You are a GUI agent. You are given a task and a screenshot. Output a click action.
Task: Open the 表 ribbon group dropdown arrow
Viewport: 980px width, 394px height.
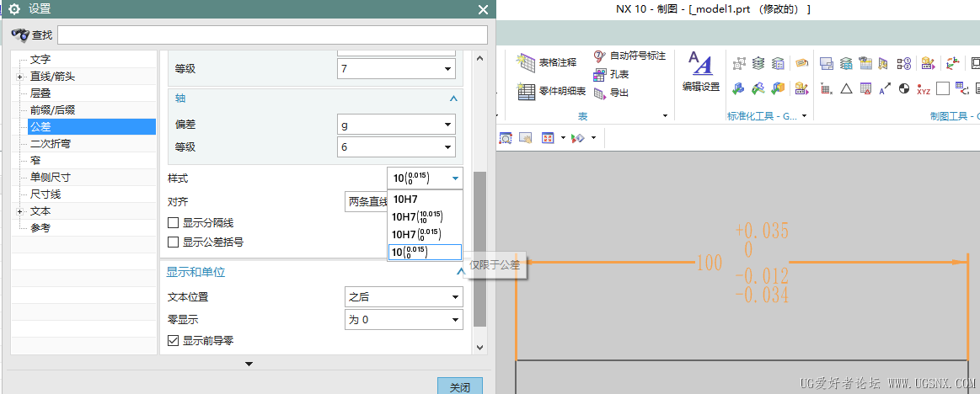pos(665,116)
